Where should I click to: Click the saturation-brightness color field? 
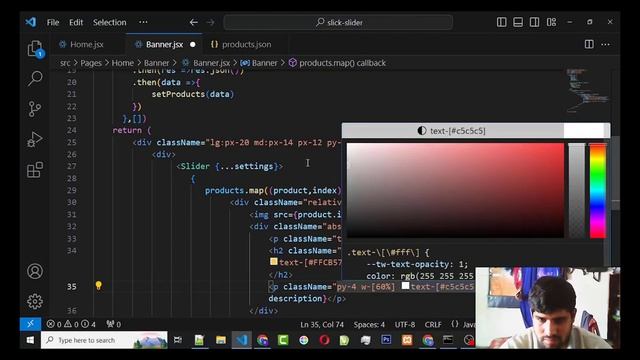[x=455, y=190]
